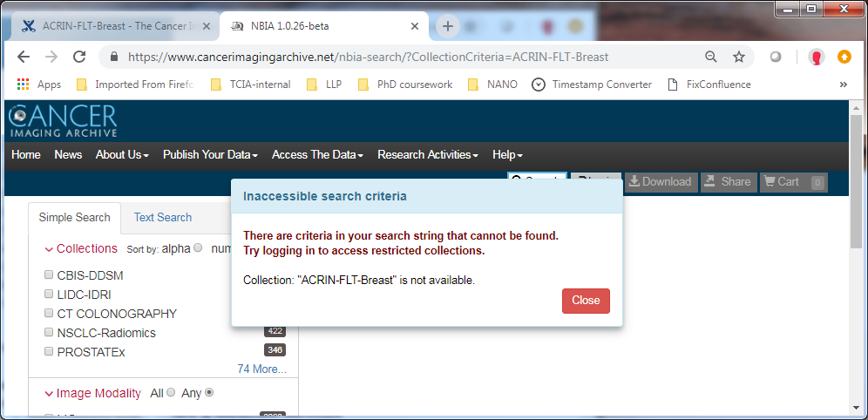Check the CBIS-DDSM collection checkbox
Screen dimensions: 868x420
[x=49, y=275]
